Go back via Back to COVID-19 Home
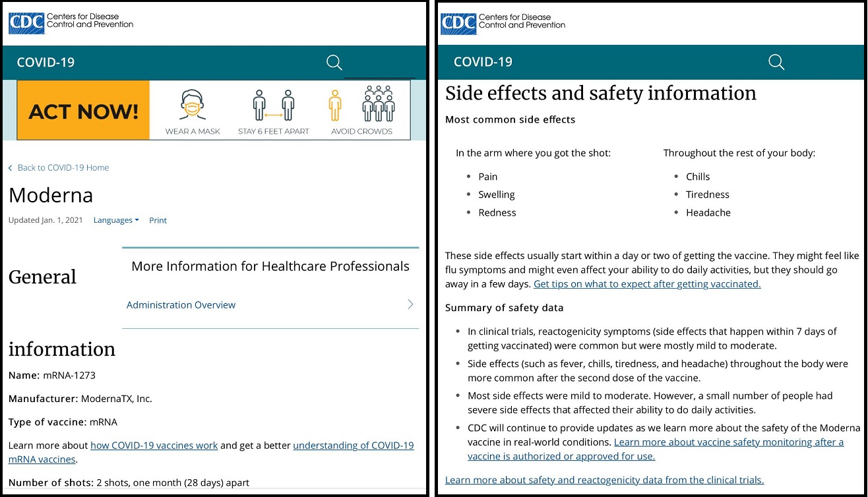The image size is (868, 497). point(59,167)
